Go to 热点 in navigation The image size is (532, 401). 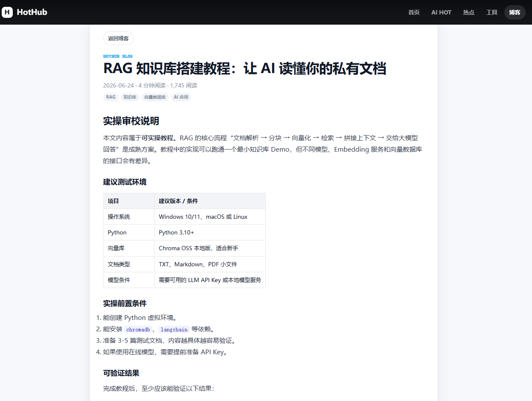[469, 12]
